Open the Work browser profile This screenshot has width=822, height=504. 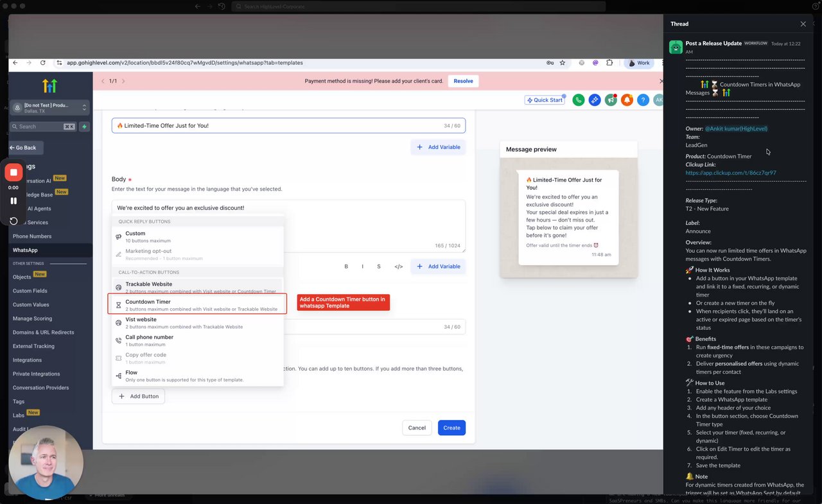pos(639,63)
